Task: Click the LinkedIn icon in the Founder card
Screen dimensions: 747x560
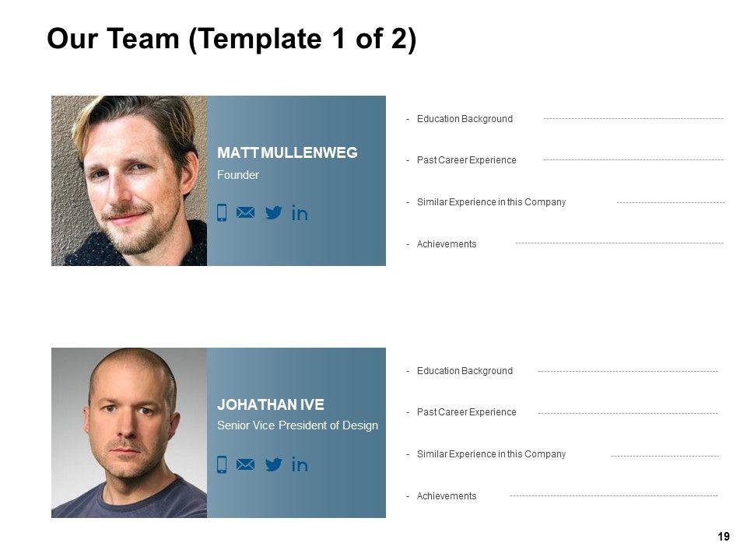Action: point(300,213)
